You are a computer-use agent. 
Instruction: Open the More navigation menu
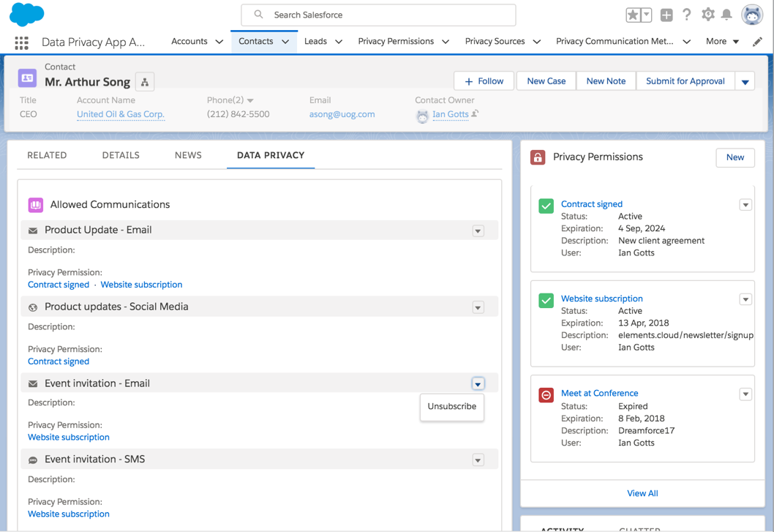(x=722, y=42)
